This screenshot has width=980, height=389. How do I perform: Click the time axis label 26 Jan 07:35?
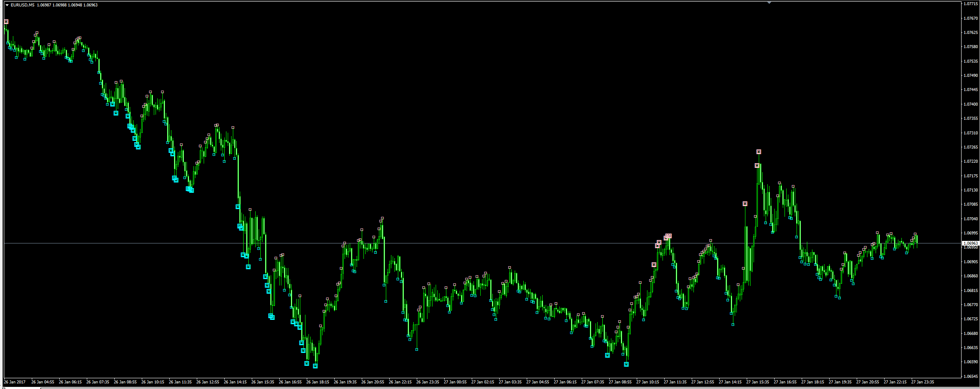click(98, 382)
